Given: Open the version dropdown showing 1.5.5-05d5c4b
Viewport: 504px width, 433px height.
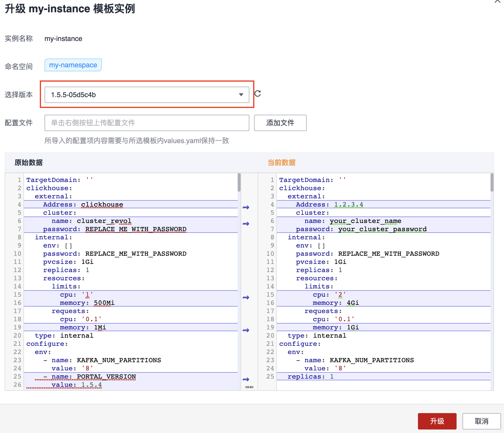Looking at the screenshot, I should pyautogui.click(x=147, y=95).
